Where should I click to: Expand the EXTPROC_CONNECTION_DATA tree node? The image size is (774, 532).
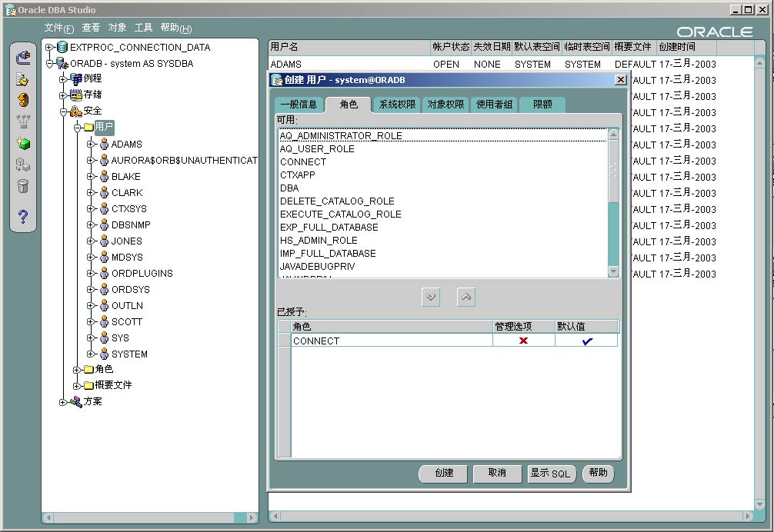point(49,48)
